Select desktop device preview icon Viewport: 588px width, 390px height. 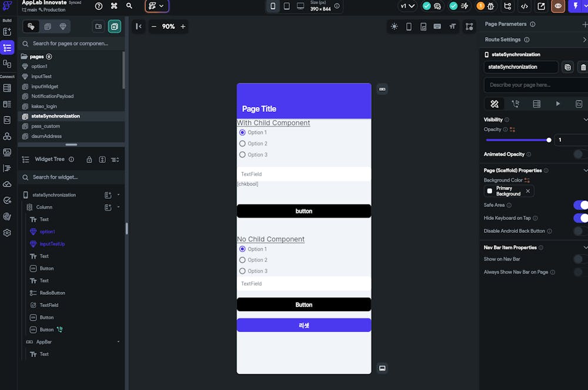tap(300, 6)
